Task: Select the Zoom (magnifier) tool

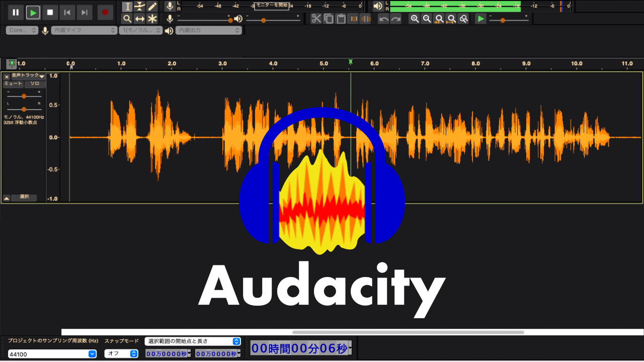Action: click(x=127, y=19)
